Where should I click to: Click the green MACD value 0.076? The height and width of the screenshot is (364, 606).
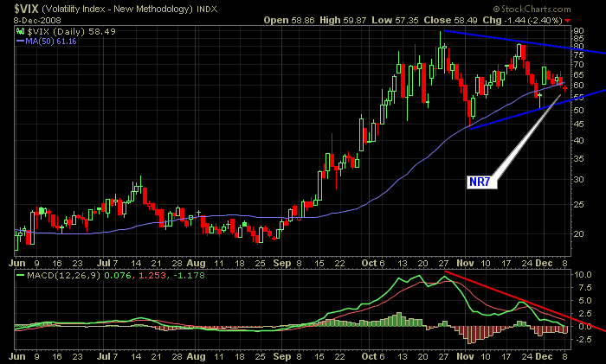tap(119, 276)
